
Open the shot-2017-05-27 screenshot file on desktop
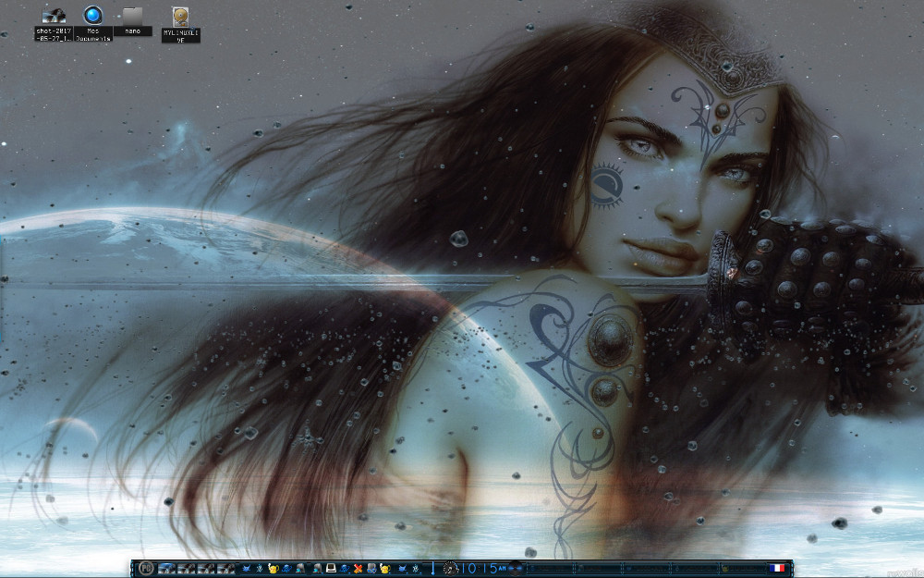54,24
